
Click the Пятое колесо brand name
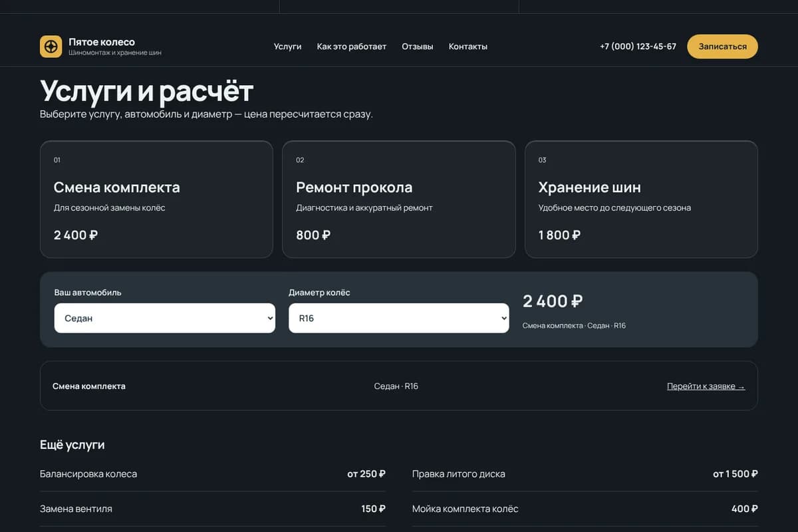point(102,42)
